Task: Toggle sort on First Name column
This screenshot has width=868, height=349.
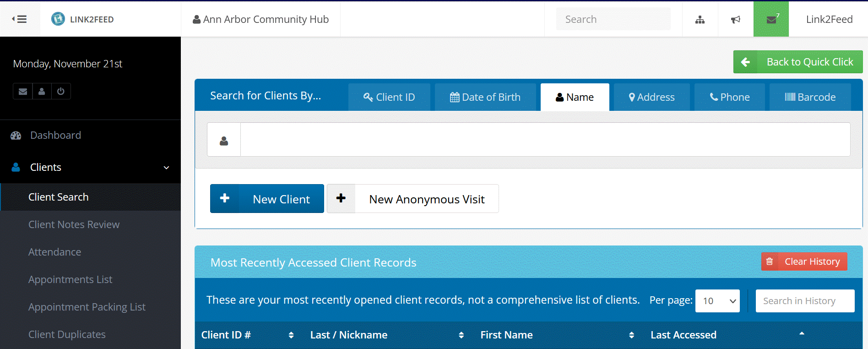Action: 631,335
